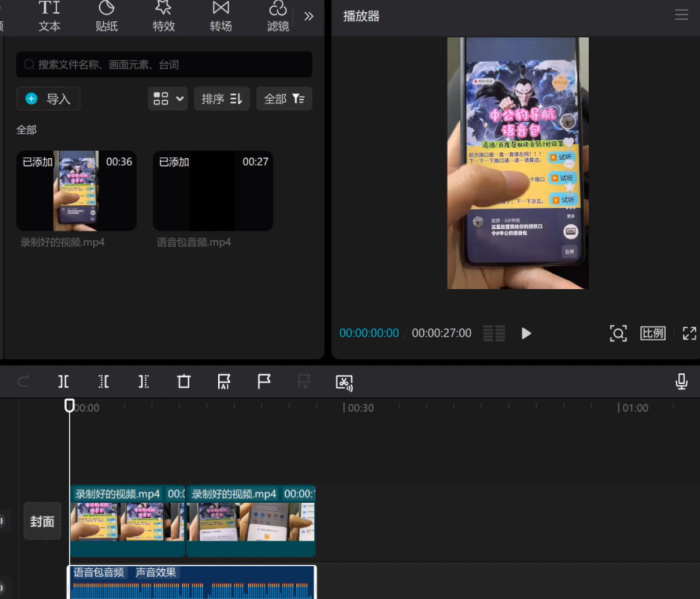This screenshot has height=599, width=700.
Task: Click the 声音效果 label on the audio clip
Action: 156,572
